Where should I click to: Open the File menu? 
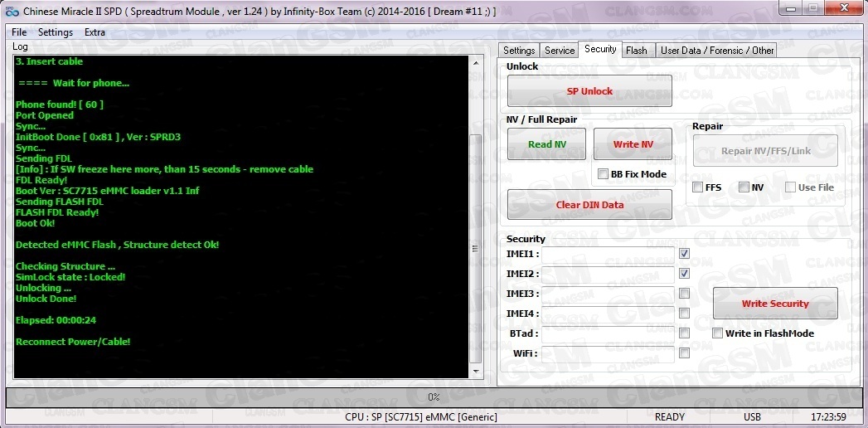19,32
